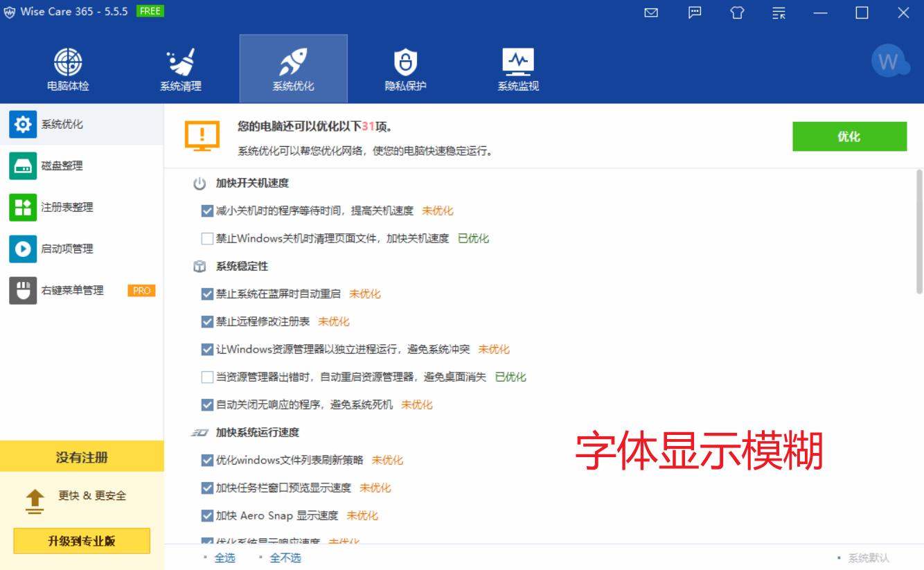Click the W user avatar
Image resolution: width=924 pixels, height=570 pixels.
889,61
